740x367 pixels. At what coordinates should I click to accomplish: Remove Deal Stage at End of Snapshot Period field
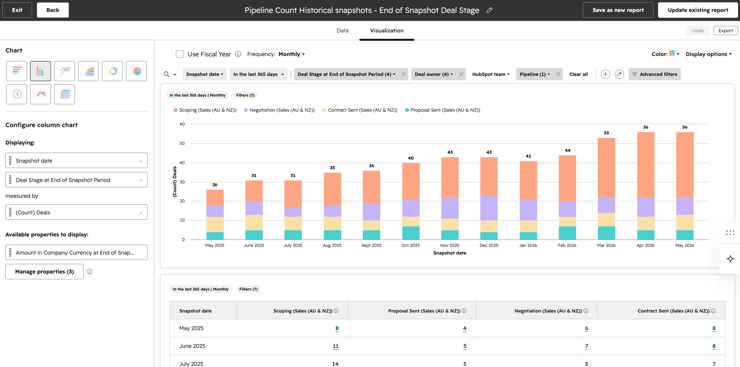[140, 180]
